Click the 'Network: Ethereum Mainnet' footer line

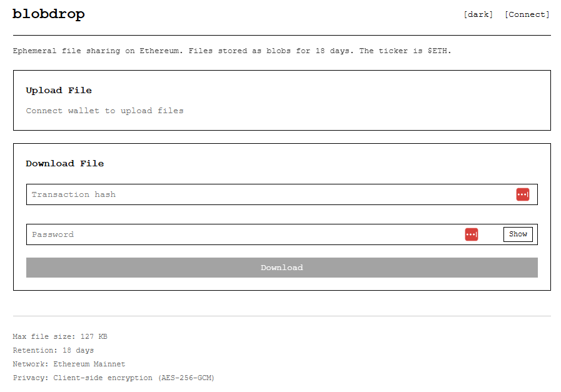tap(69, 364)
